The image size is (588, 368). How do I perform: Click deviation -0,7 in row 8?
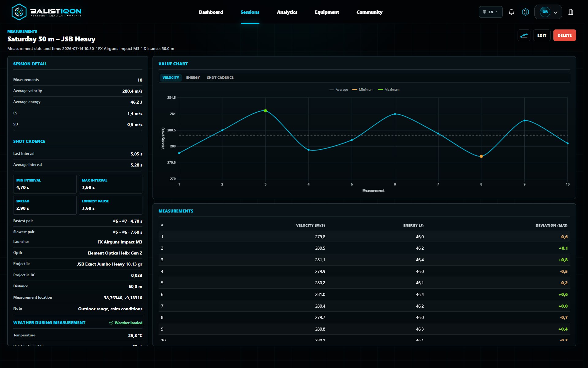click(x=563, y=317)
